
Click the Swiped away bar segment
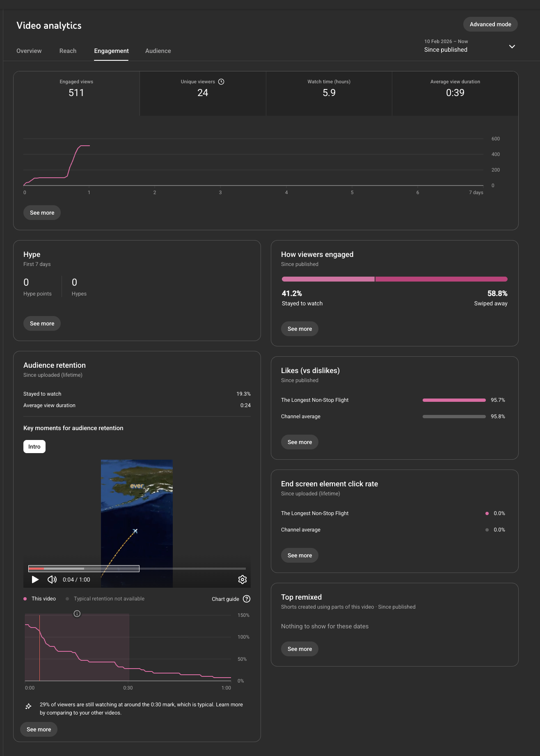coord(442,279)
